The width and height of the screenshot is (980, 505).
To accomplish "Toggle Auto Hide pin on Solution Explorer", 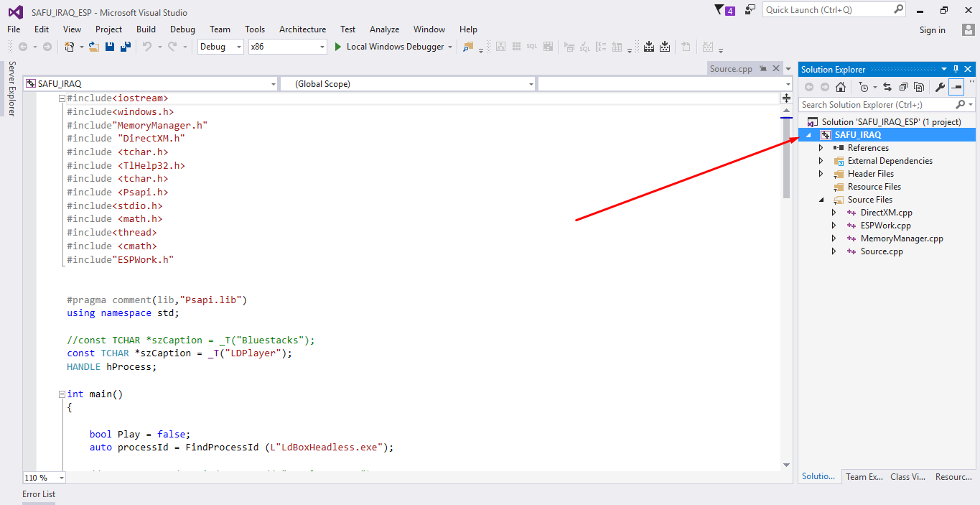I will click(956, 70).
